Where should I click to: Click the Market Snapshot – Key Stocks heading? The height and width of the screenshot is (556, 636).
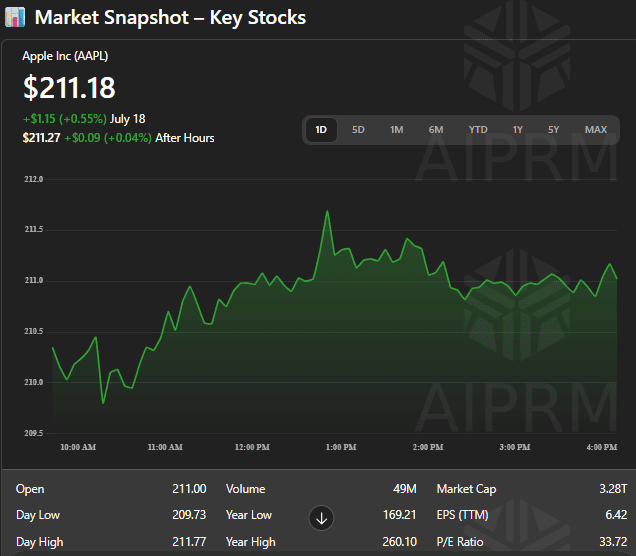170,18
